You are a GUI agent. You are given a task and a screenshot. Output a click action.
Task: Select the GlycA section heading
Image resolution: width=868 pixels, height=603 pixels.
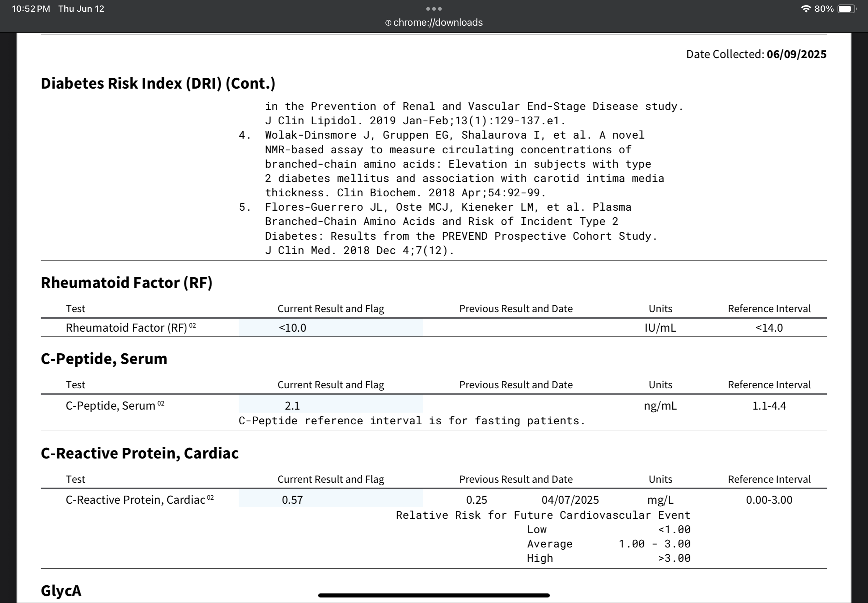[61, 590]
